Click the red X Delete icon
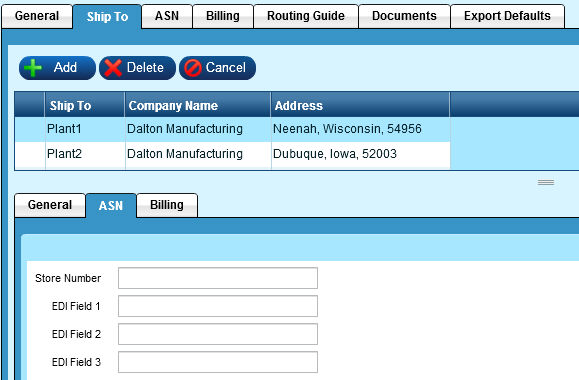The height and width of the screenshot is (380, 579). pyautogui.click(x=113, y=68)
